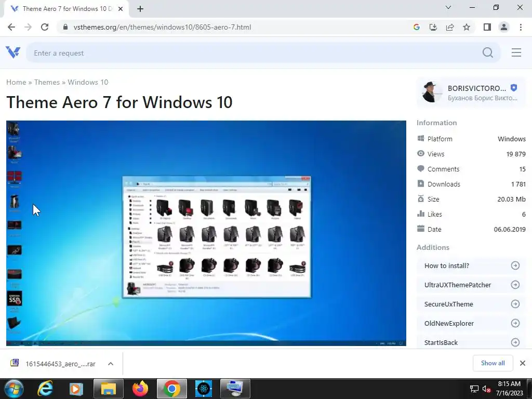This screenshot has height=399, width=532.
Task: Click the Views eye icon
Action: (421, 153)
